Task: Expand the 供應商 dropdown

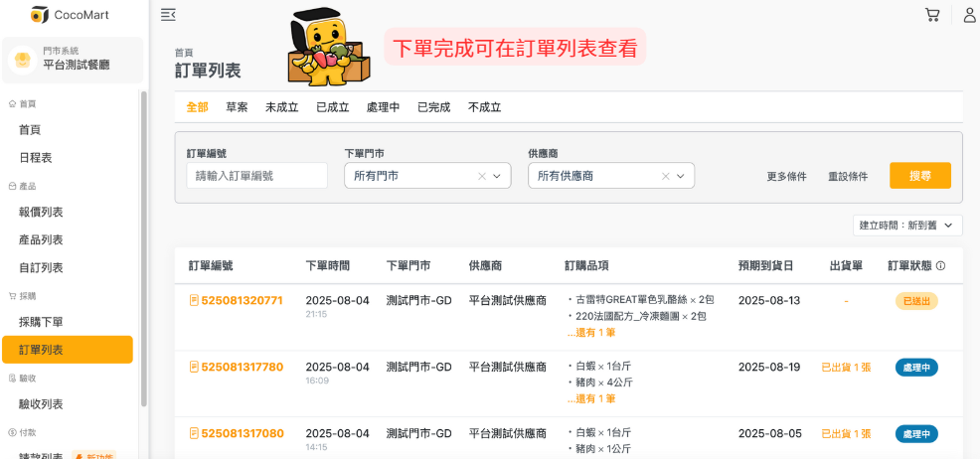Action: click(x=681, y=176)
